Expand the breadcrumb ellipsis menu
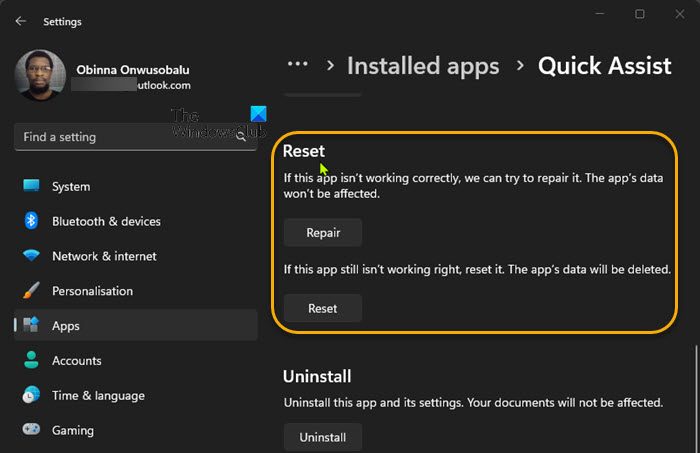The width and height of the screenshot is (700, 453). [x=297, y=65]
